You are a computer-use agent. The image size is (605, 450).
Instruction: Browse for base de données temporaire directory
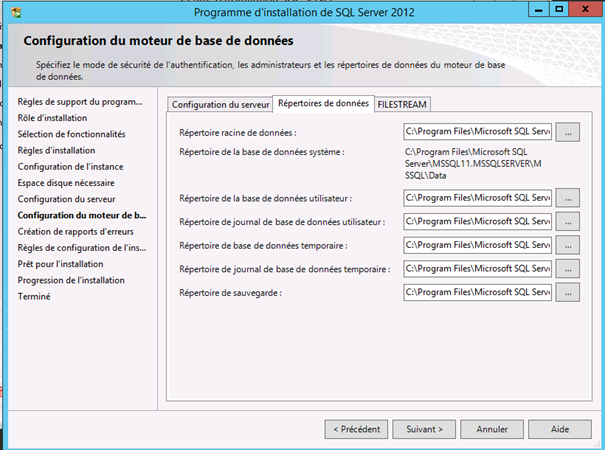pyautogui.click(x=568, y=245)
